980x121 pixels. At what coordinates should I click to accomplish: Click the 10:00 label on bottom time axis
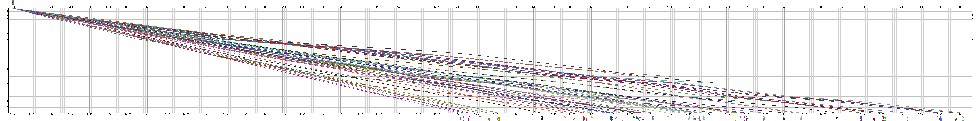(128, 114)
